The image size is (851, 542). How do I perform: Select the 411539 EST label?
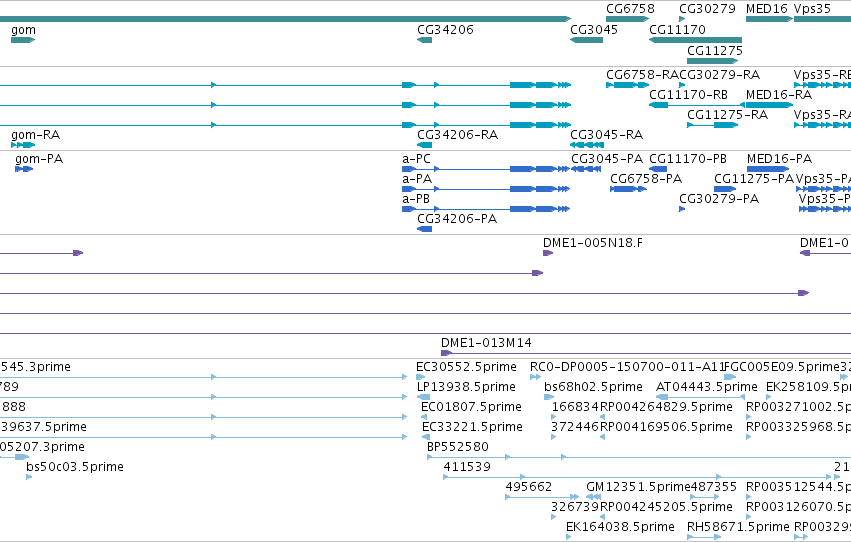tap(467, 467)
